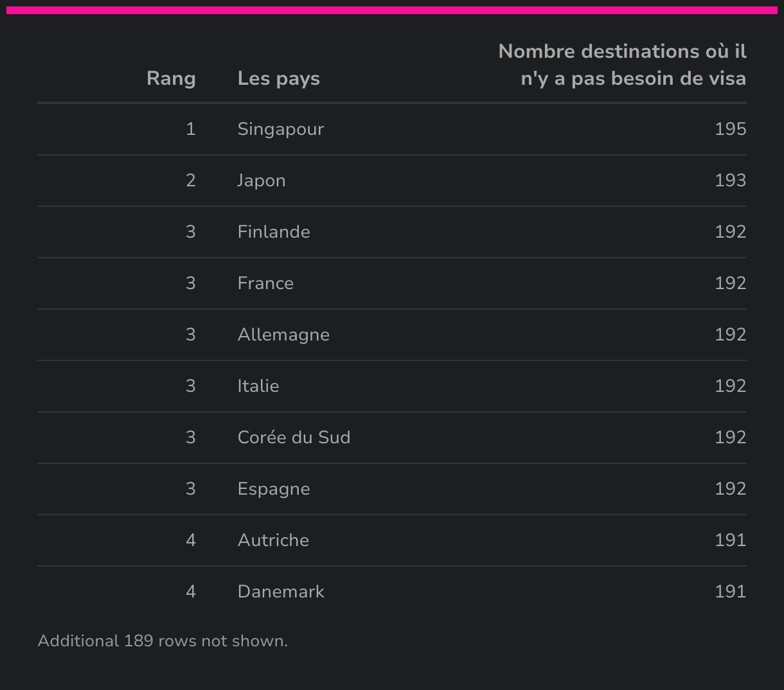Click the pink accent bar at top
Viewport: 784px width, 690px height.
click(x=392, y=10)
